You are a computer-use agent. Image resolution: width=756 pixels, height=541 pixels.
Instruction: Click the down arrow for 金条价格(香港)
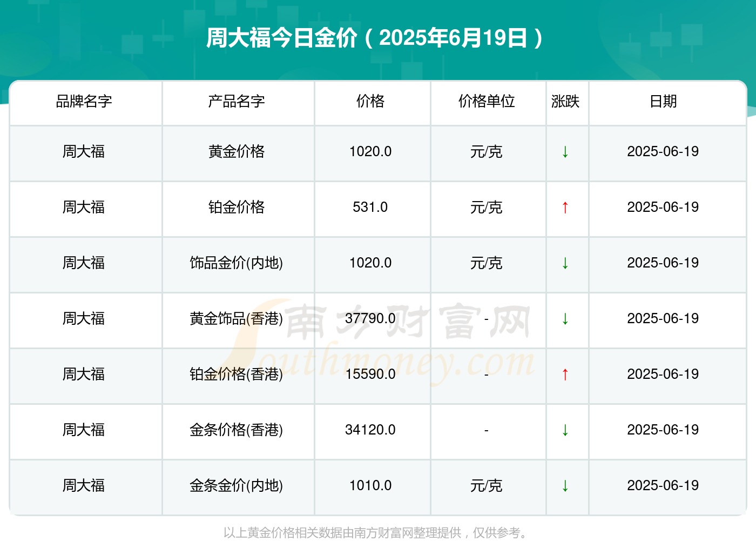pos(565,430)
